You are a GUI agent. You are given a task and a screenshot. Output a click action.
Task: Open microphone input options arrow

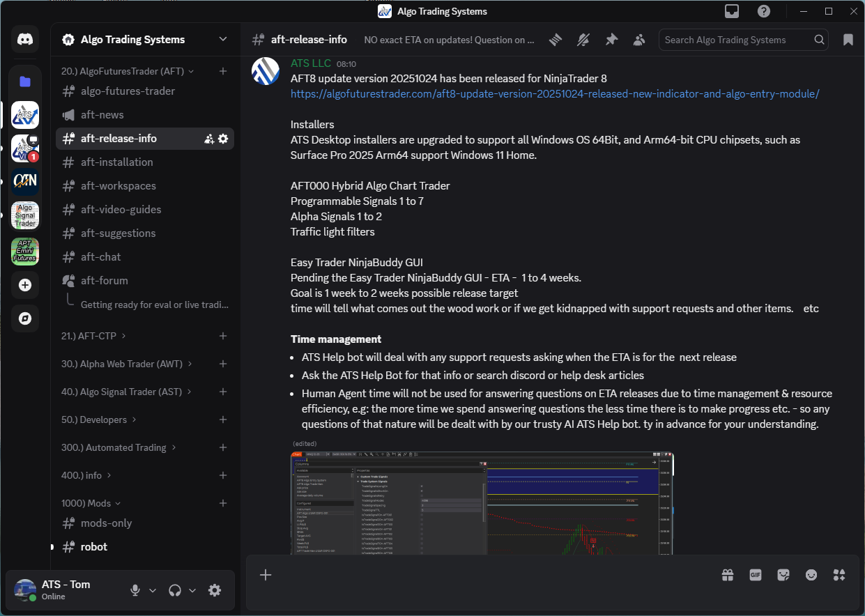coord(153,590)
